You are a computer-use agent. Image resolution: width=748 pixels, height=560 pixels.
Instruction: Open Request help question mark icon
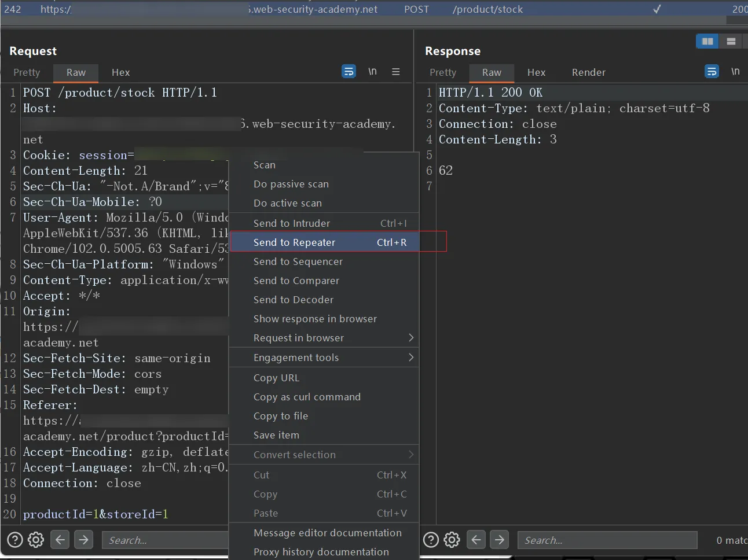tap(15, 540)
